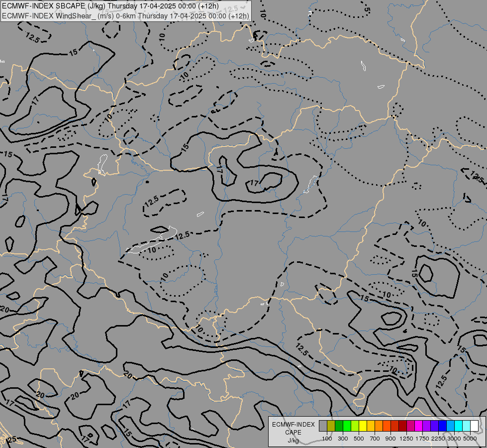Click the 100 tick label in legend
Screen dimensions: 487x448
click(327, 439)
